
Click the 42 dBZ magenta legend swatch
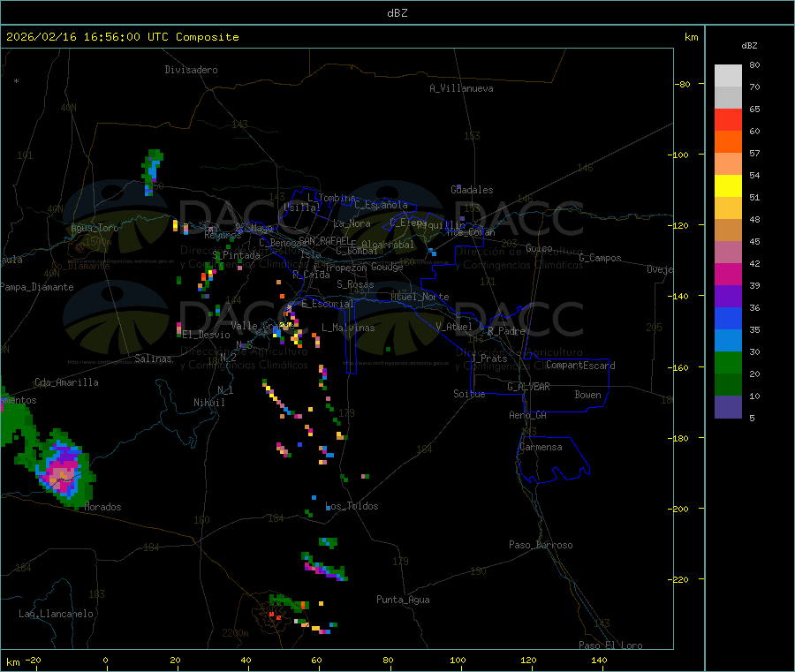(x=728, y=274)
